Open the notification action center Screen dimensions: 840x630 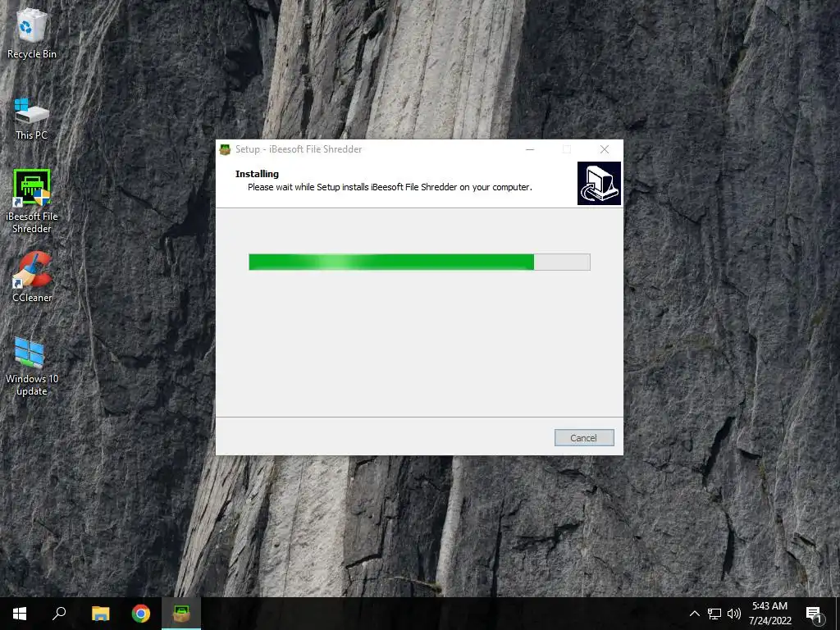815,614
